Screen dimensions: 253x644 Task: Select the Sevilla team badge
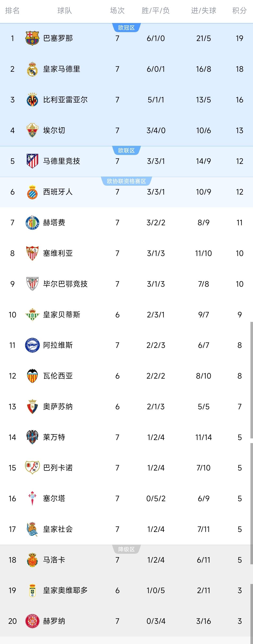tap(32, 253)
